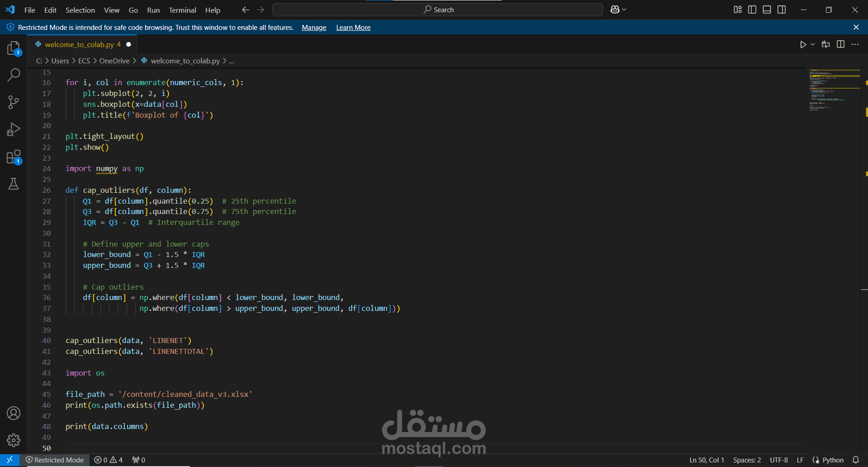Click 'cap_outliers' on the def line
Screen dimensions: 868x467
click(x=109, y=191)
